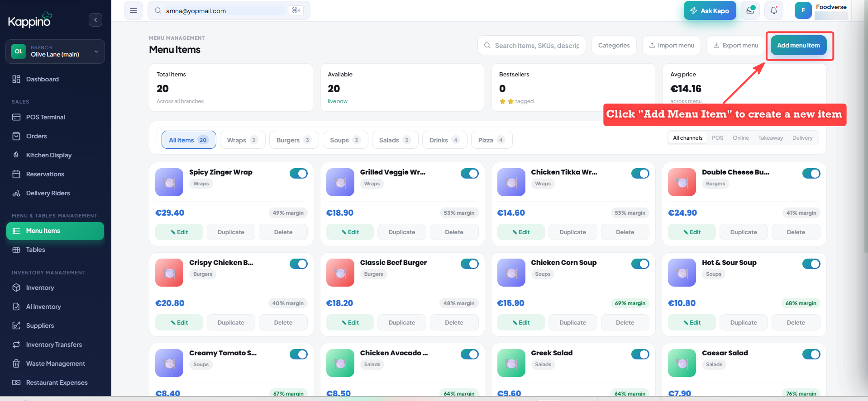Filter by Drinks category

click(x=444, y=140)
